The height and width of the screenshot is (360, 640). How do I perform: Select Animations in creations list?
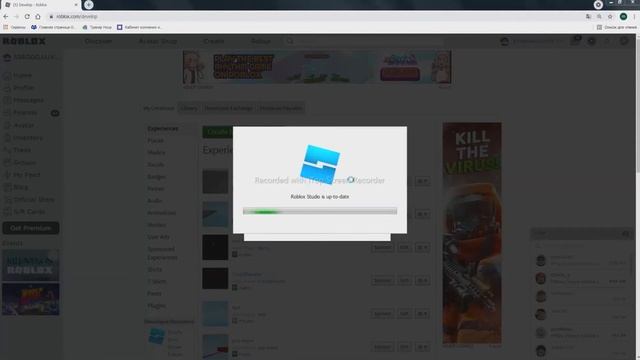(162, 213)
